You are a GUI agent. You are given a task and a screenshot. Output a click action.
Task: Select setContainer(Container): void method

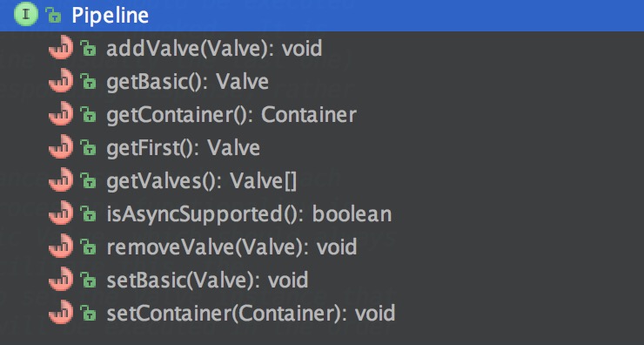click(x=251, y=314)
